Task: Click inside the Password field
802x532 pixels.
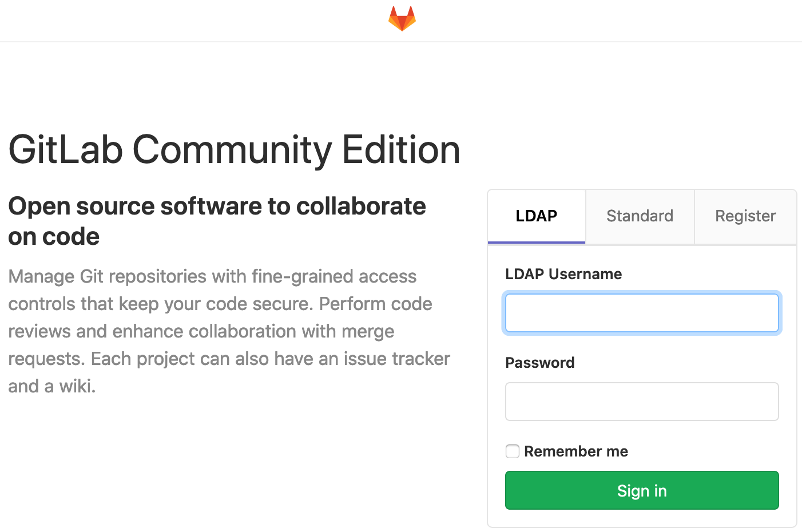Action: (x=642, y=401)
